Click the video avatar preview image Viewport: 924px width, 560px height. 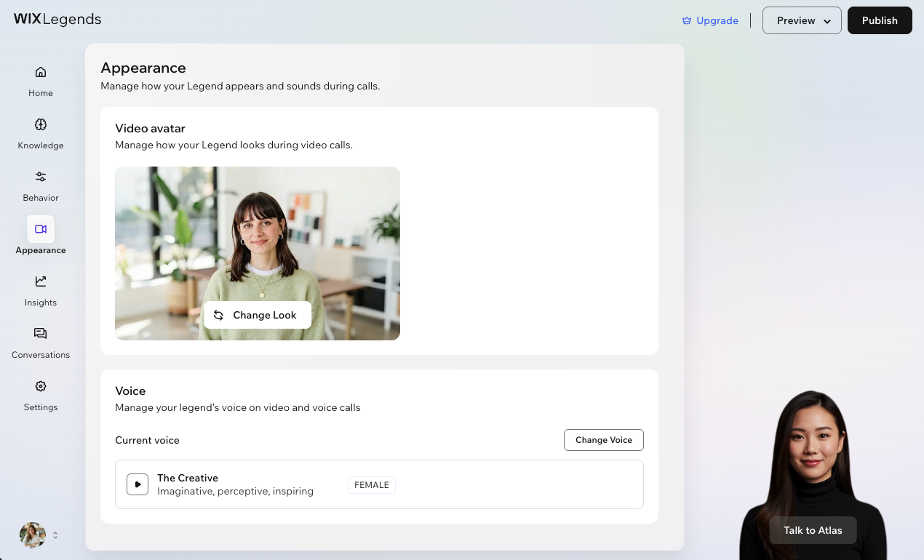[x=258, y=253]
